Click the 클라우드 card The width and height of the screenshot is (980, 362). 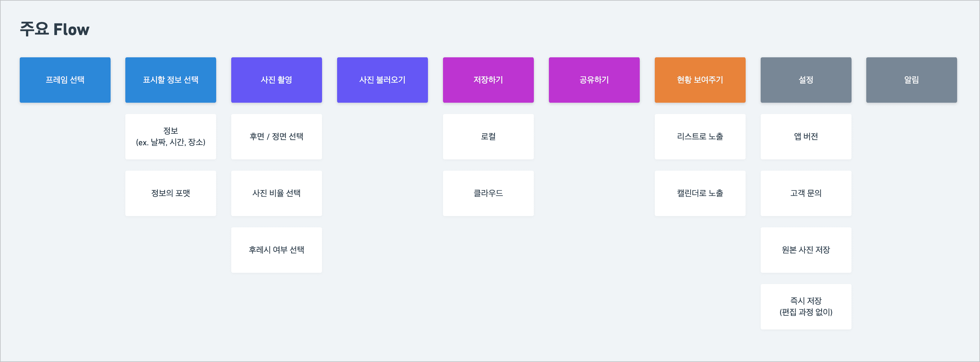coord(488,193)
